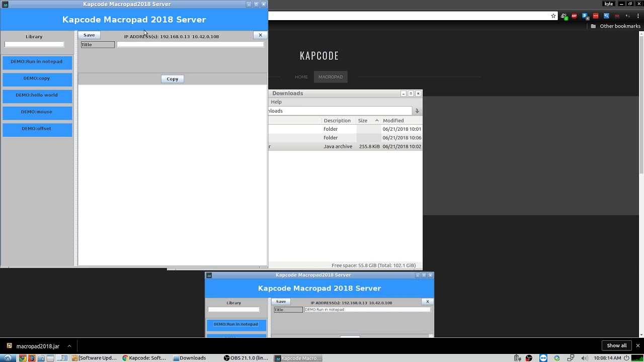Toggle sort order on the Size column
This screenshot has width=644, height=362.
click(x=363, y=120)
